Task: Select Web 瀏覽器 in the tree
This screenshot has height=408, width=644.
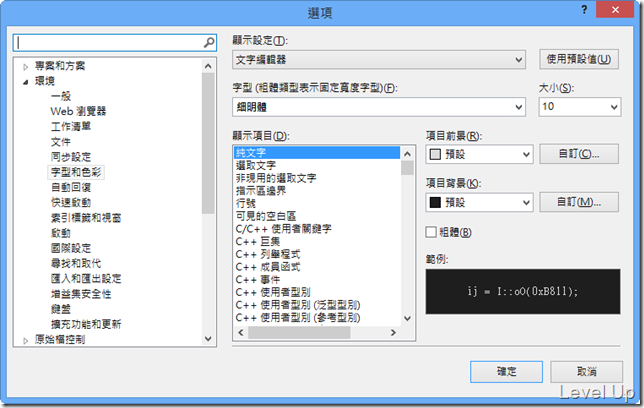Action: 78,111
